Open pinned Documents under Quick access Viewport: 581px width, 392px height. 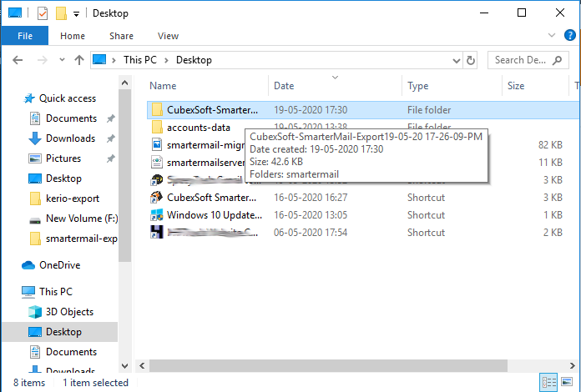[x=71, y=118]
